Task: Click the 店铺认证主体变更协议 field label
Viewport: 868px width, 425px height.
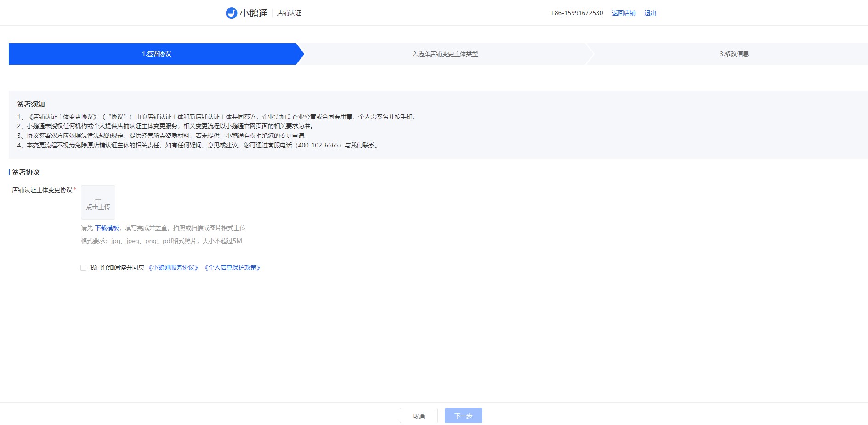Action: pyautogui.click(x=42, y=190)
